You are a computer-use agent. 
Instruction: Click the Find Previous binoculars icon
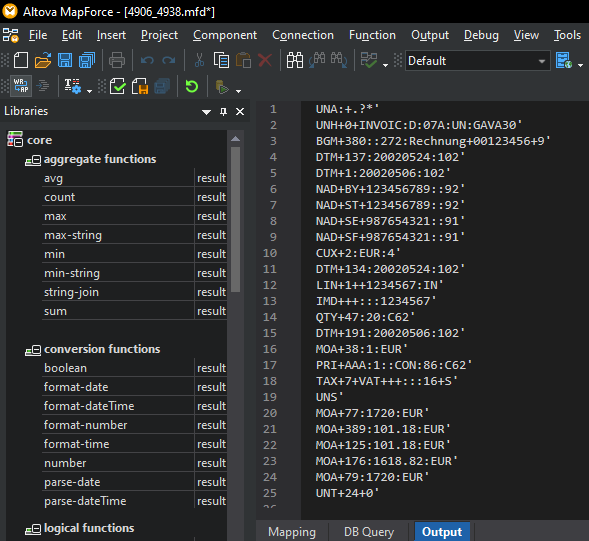point(317,60)
